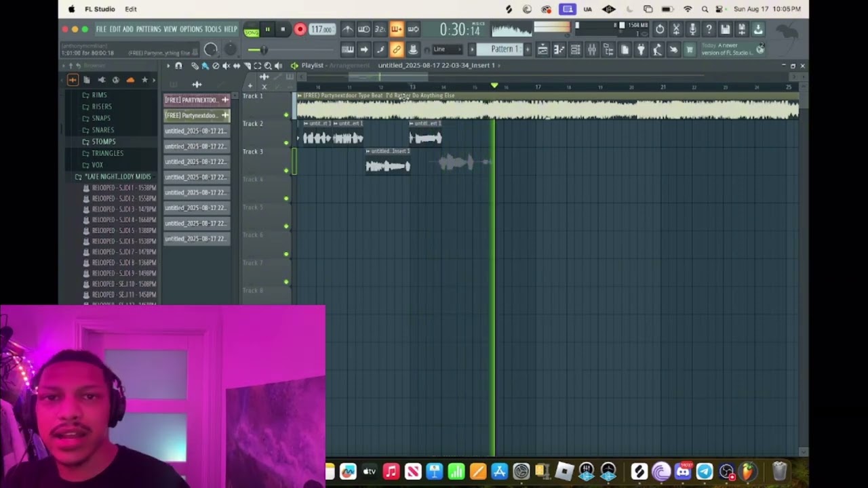
Task: Open the ADD menu
Action: (128, 29)
